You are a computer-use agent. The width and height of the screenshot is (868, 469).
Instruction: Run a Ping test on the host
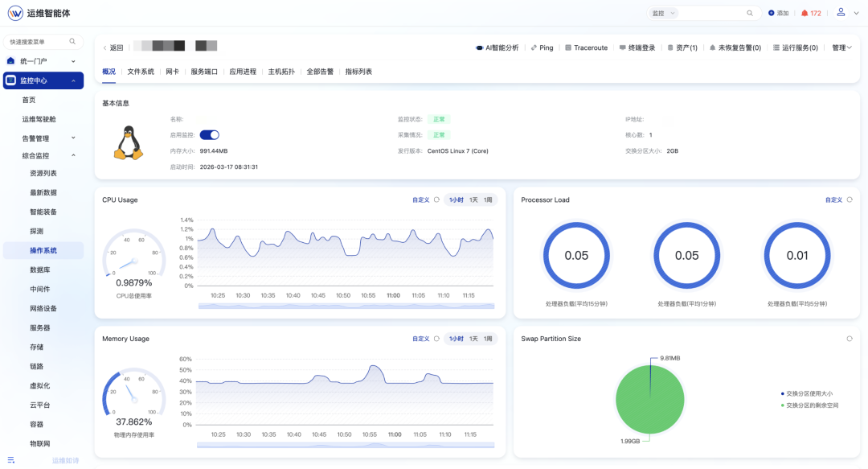[x=542, y=47]
